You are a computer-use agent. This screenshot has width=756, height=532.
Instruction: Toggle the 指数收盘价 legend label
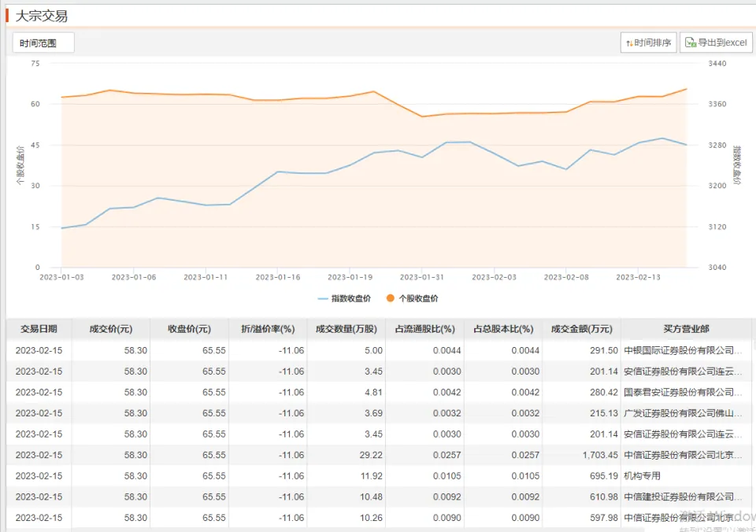pos(351,298)
